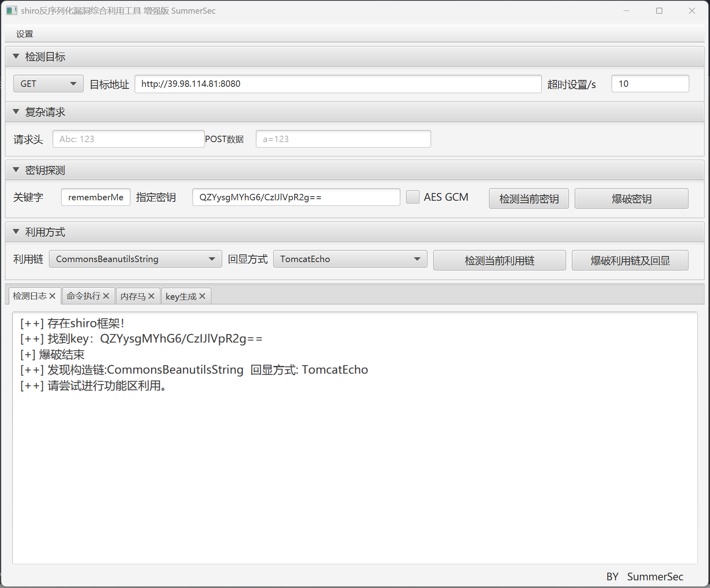Click the log line 存在shiro框架

click(x=72, y=323)
